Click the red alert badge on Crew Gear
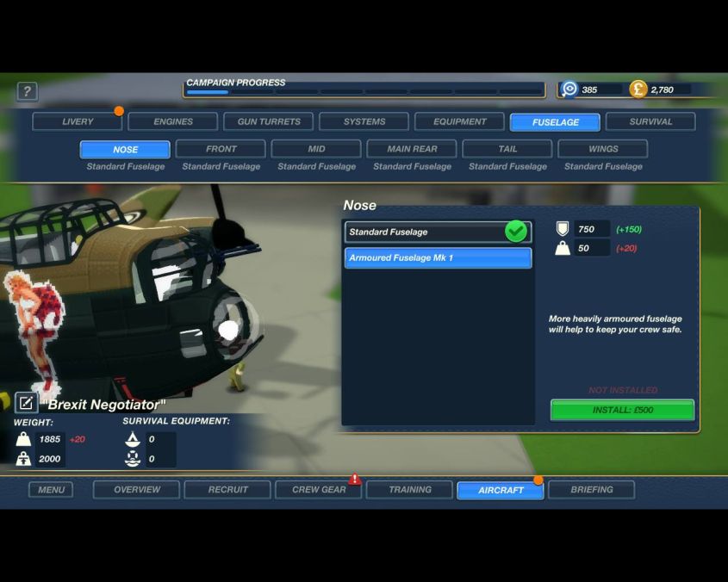Viewport: 728px width, 582px height. (x=355, y=479)
